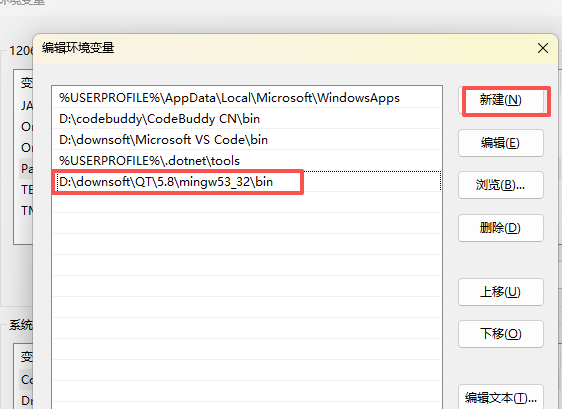The height and width of the screenshot is (409, 562).
Task: Close the 编辑环境变量 dialog
Action: pos(543,48)
